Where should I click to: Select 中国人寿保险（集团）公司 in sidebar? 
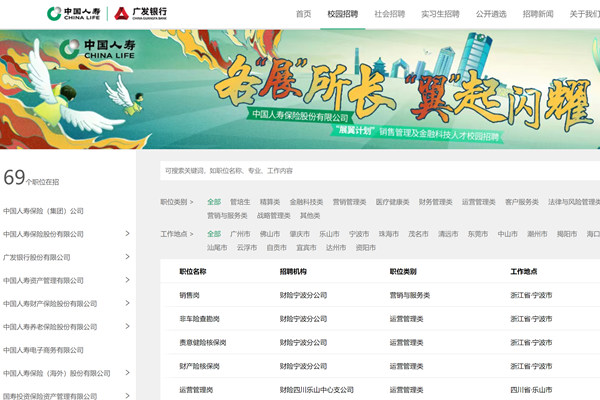coord(43,211)
